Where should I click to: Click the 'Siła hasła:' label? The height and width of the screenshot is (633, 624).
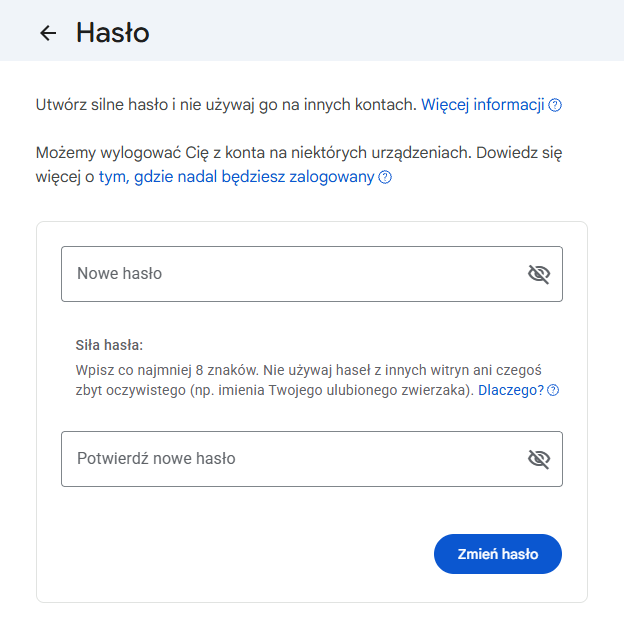pos(109,345)
